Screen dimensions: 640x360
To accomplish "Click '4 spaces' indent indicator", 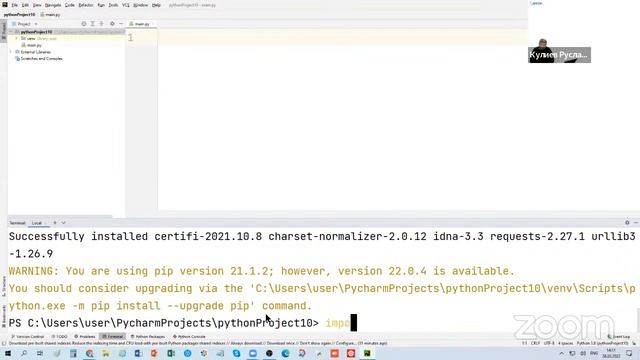I will pyautogui.click(x=565, y=344).
